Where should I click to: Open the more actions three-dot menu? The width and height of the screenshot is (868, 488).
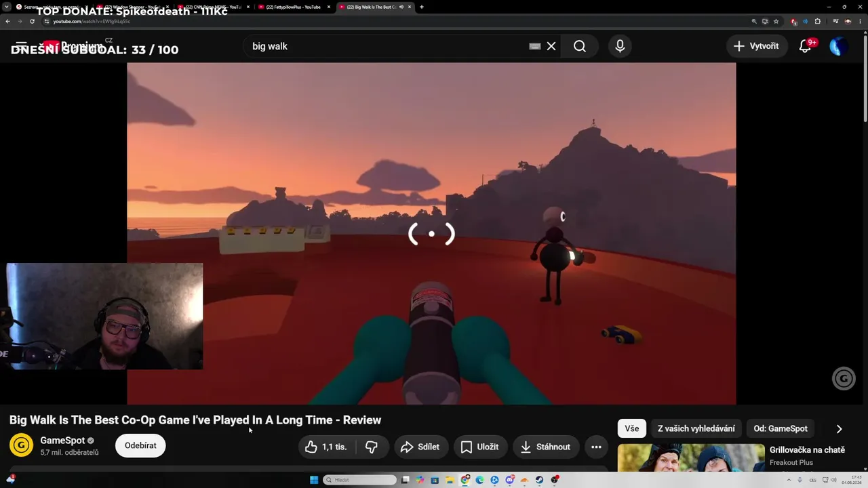click(596, 447)
